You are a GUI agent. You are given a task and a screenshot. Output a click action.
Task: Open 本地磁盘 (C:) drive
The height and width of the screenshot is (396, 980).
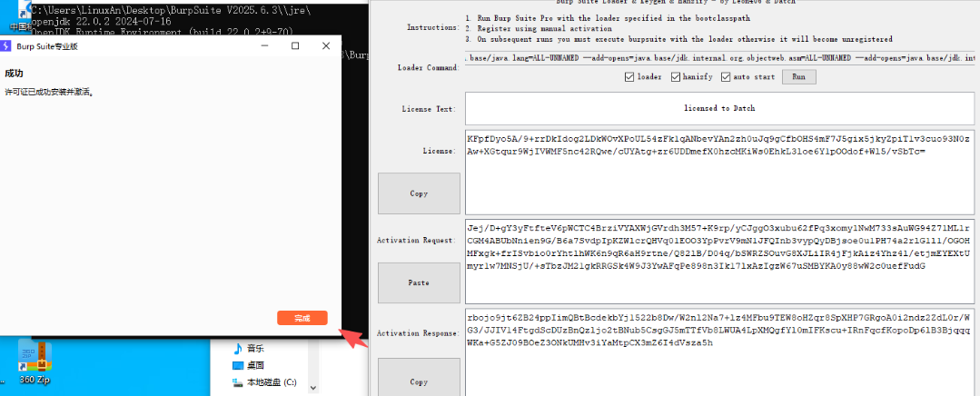tap(272, 382)
